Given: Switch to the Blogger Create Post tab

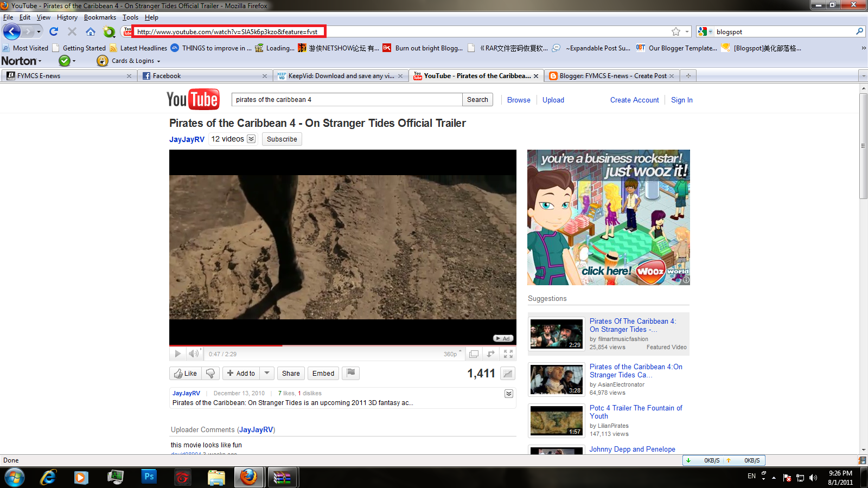Looking at the screenshot, I should coord(611,76).
